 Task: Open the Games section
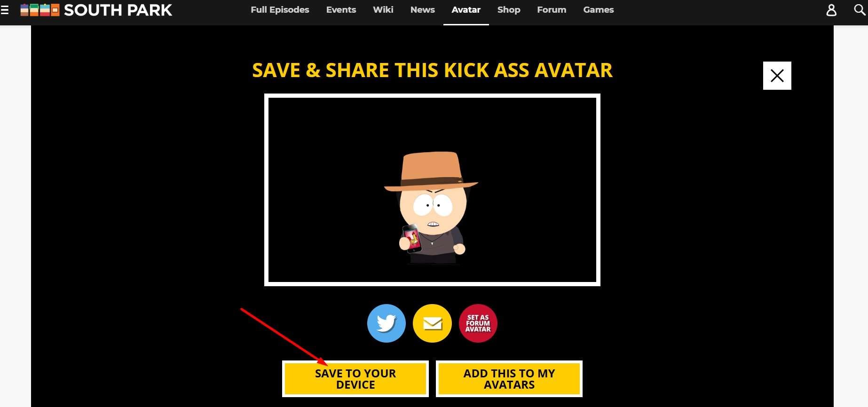point(598,10)
